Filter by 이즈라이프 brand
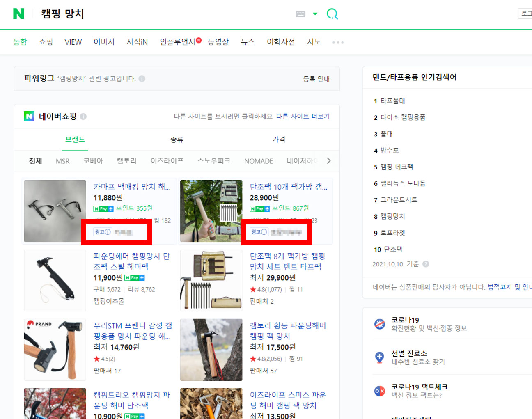The image size is (532, 419). (x=167, y=161)
